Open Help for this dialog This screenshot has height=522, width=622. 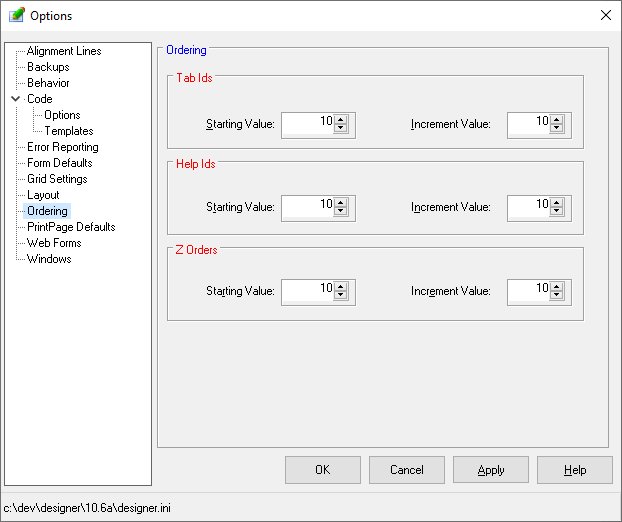574,470
